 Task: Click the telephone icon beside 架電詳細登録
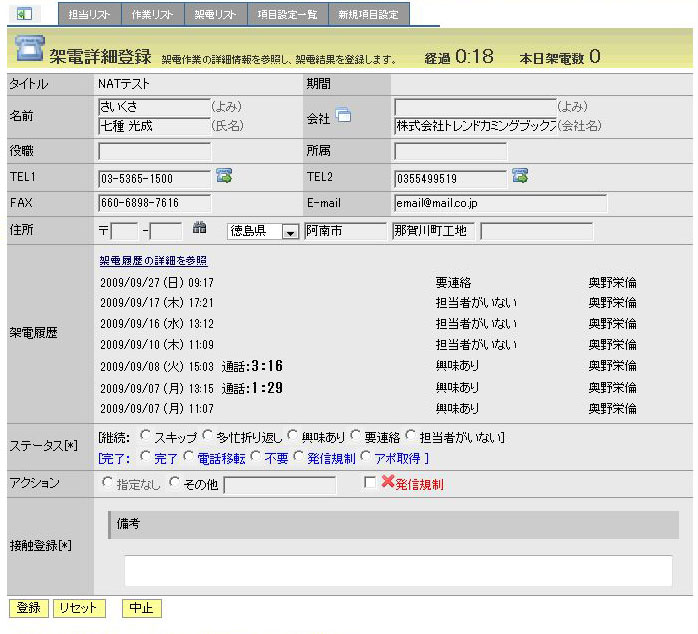(30, 48)
